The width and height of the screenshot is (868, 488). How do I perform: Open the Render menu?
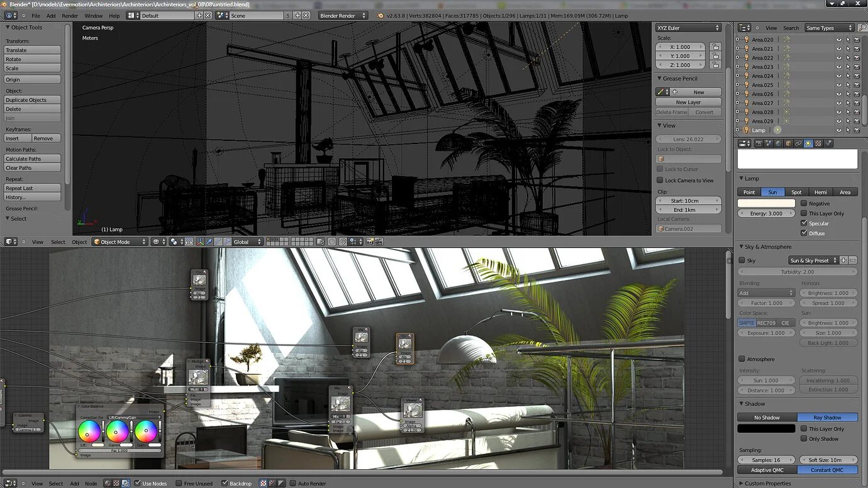pyautogui.click(x=69, y=16)
